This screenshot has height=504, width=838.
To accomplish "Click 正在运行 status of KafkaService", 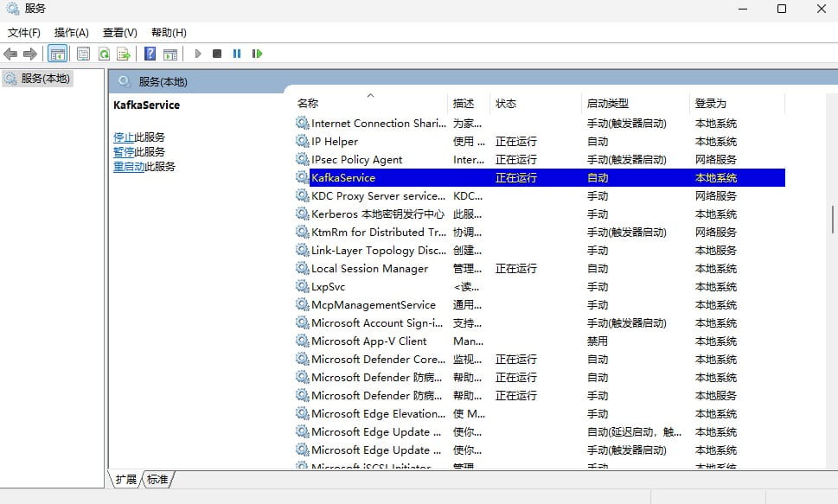I will pos(515,177).
